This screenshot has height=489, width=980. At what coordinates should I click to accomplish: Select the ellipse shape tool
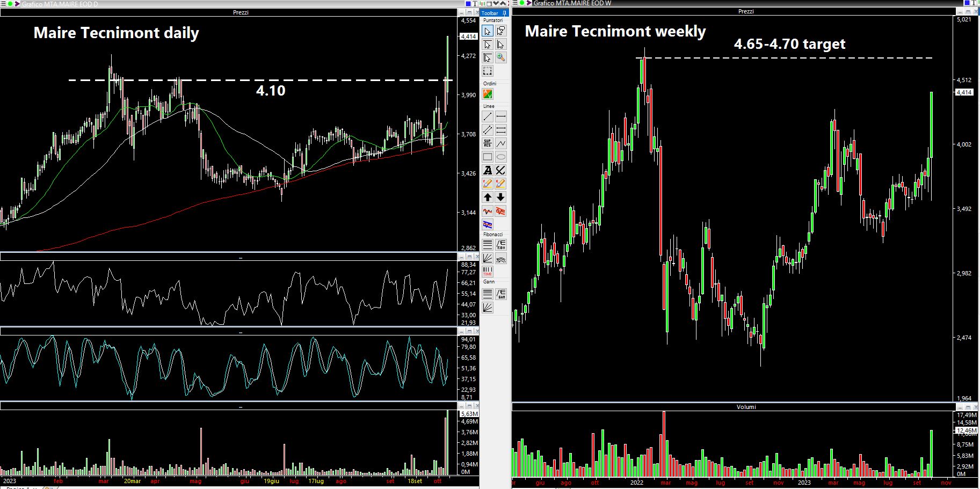tap(501, 157)
